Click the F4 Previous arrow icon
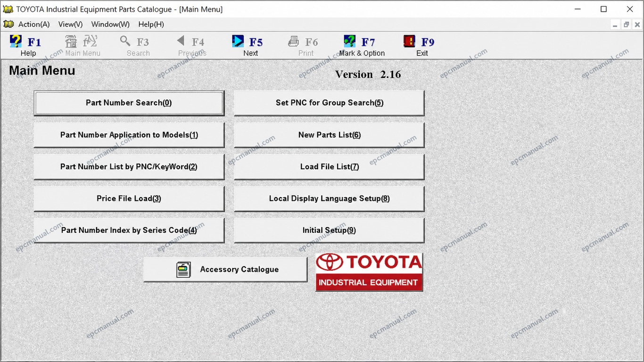Image resolution: width=644 pixels, height=362 pixels. (181, 41)
